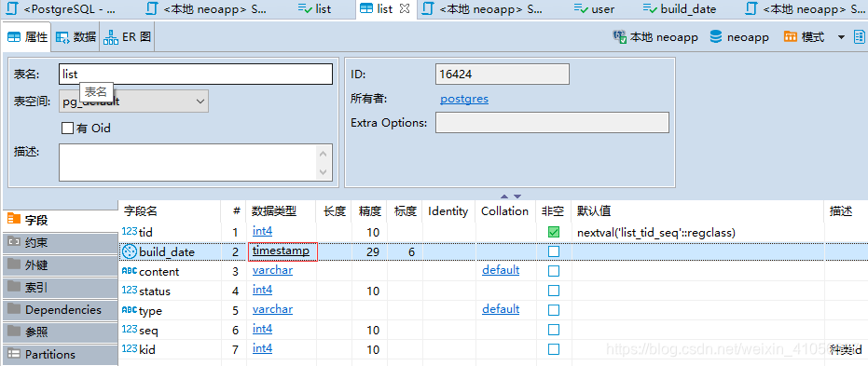Open the 属性 properties tab
868x366 pixels.
point(27,37)
